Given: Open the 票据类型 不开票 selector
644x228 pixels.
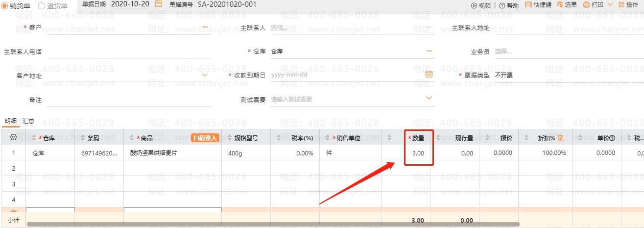Looking at the screenshot, I should tap(569, 76).
